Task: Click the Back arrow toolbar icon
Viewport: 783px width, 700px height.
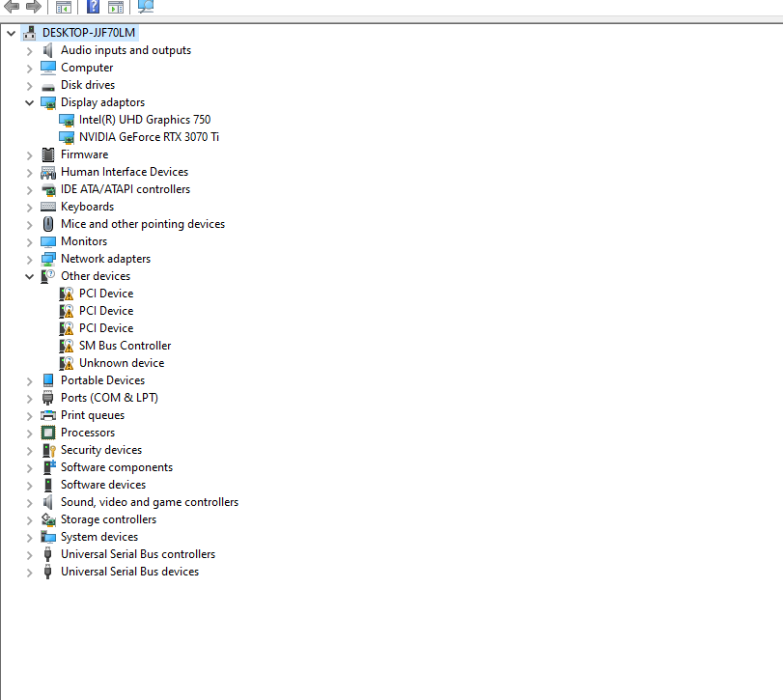Action: click(x=12, y=6)
